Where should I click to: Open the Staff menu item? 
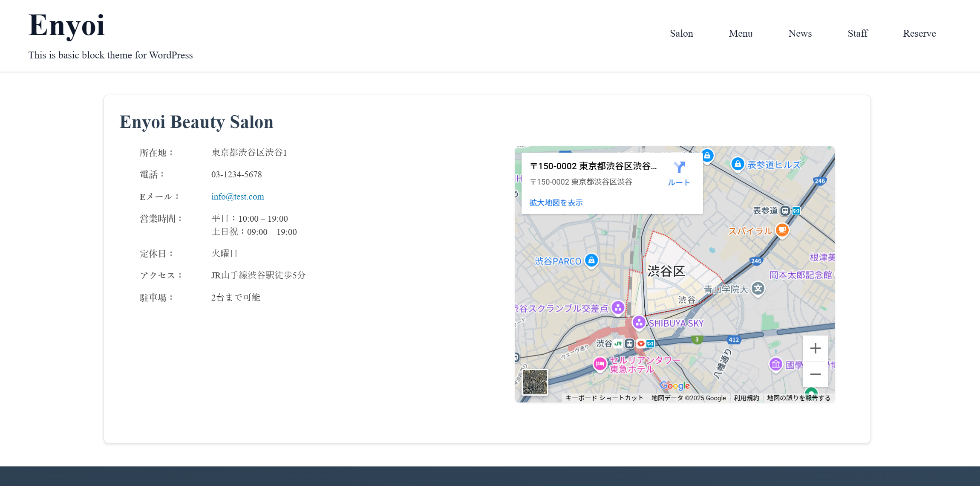[x=857, y=33]
